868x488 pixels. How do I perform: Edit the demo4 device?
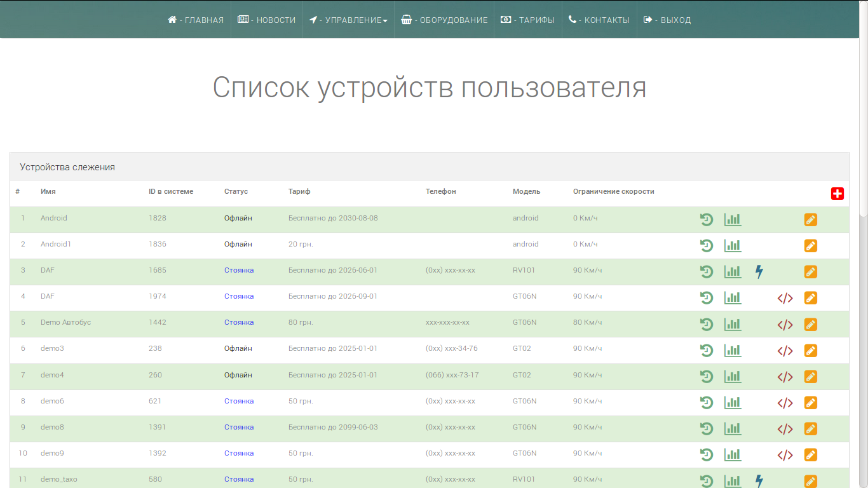(810, 377)
